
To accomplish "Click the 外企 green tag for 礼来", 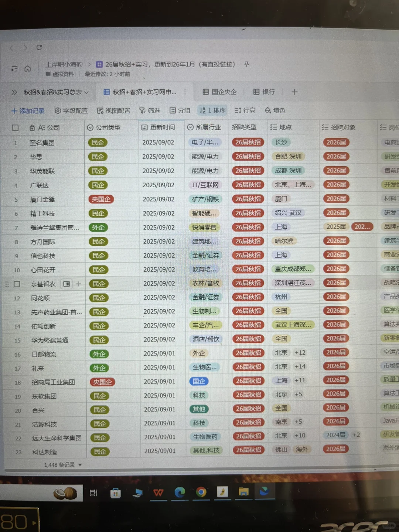I will click(x=99, y=368).
